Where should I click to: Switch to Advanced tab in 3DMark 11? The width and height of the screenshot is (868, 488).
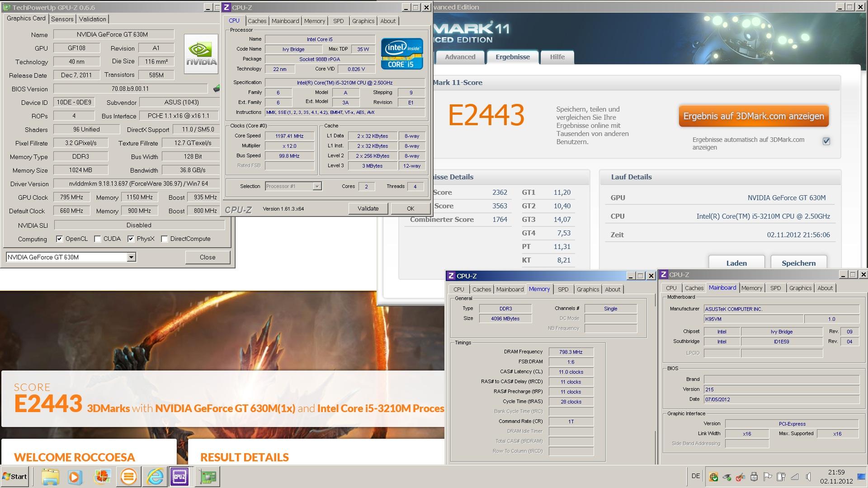[460, 57]
